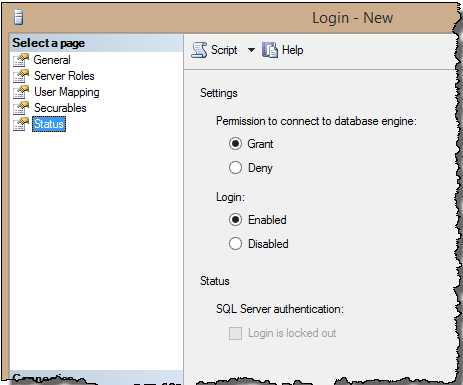The width and height of the screenshot is (463, 385).
Task: Click SQL Server authentication label
Action: click(x=280, y=309)
